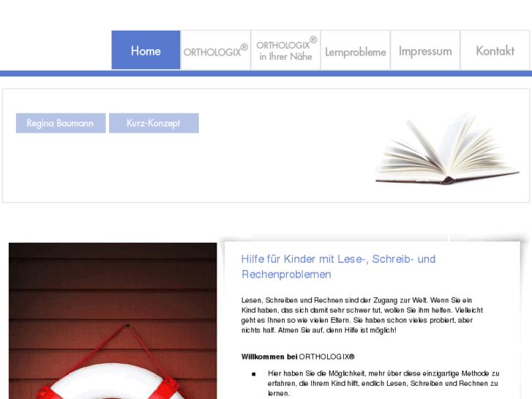Click the Regina Baumann button

tap(61, 123)
